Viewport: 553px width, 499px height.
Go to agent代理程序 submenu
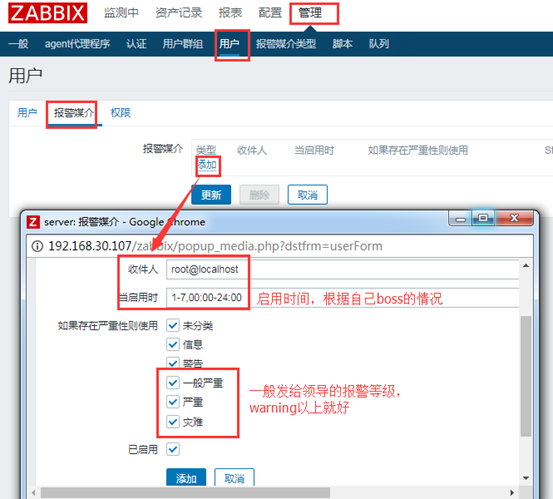point(77,44)
